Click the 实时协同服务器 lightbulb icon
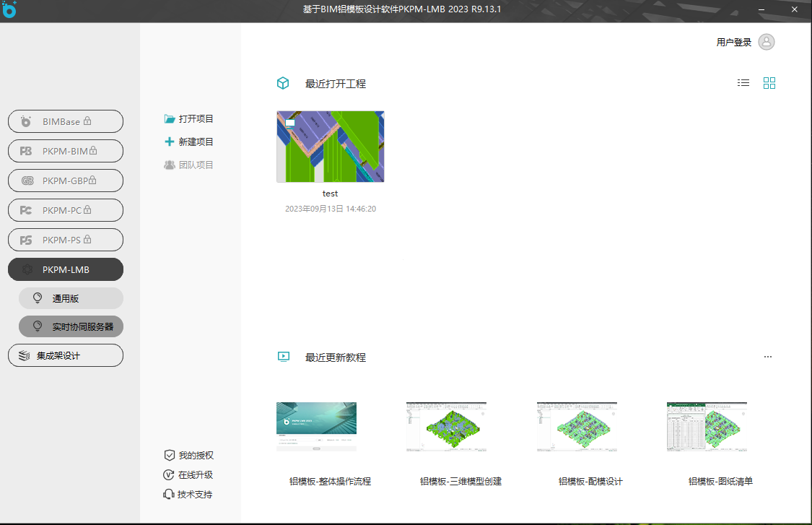Screen dimensions: 812x525 38,326
